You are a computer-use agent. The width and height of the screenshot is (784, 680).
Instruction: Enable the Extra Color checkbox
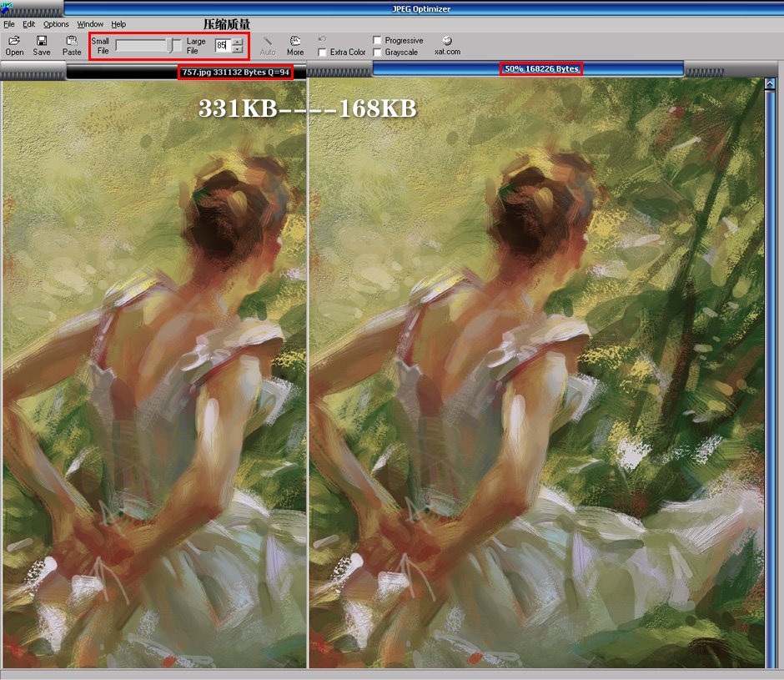322,52
